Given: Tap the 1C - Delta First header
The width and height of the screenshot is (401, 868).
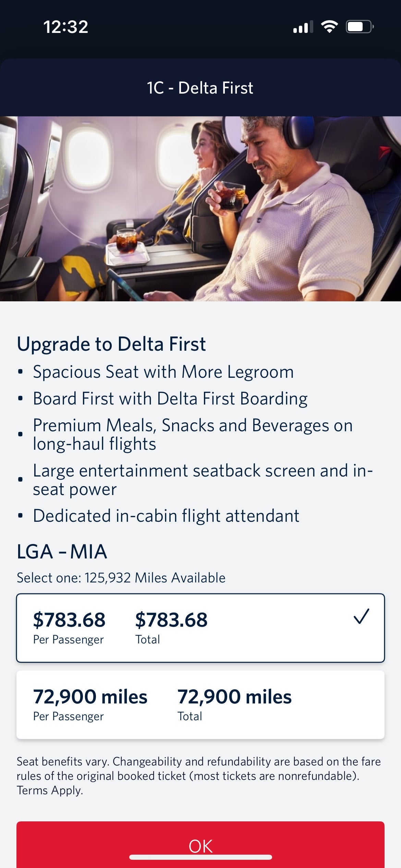Looking at the screenshot, I should point(200,88).
